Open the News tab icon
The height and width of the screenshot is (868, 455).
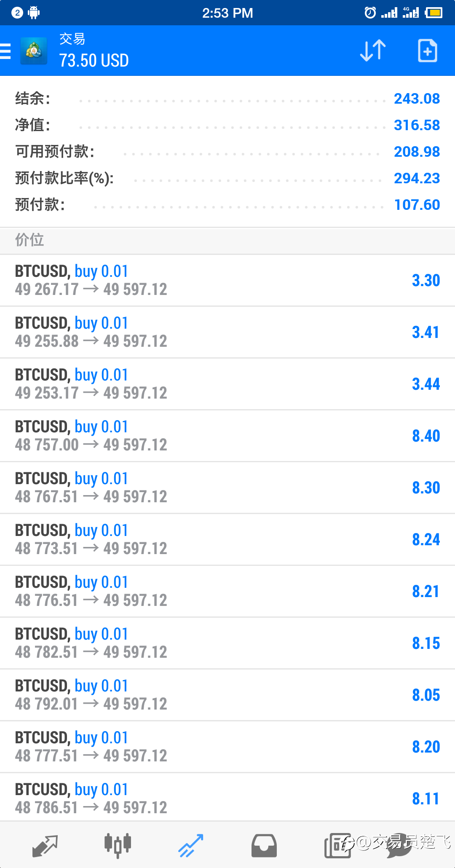(x=337, y=845)
